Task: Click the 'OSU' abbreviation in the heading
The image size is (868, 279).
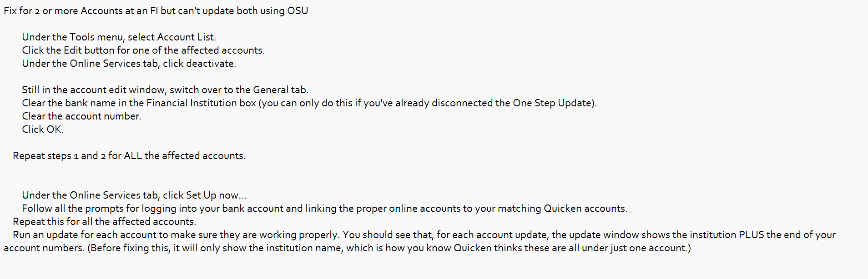Action: [x=298, y=11]
